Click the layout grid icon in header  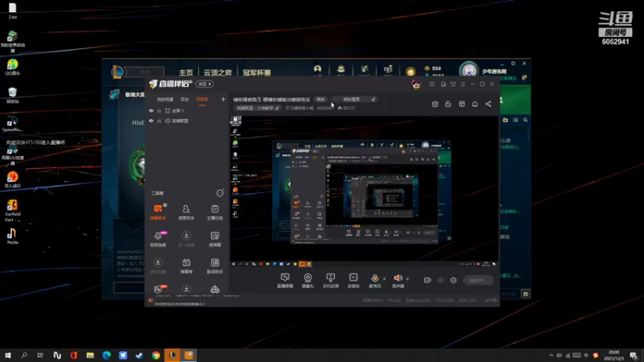(461, 105)
